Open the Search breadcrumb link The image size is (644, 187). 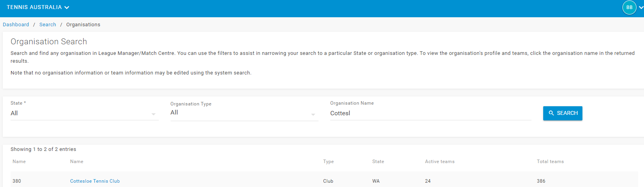pyautogui.click(x=47, y=25)
